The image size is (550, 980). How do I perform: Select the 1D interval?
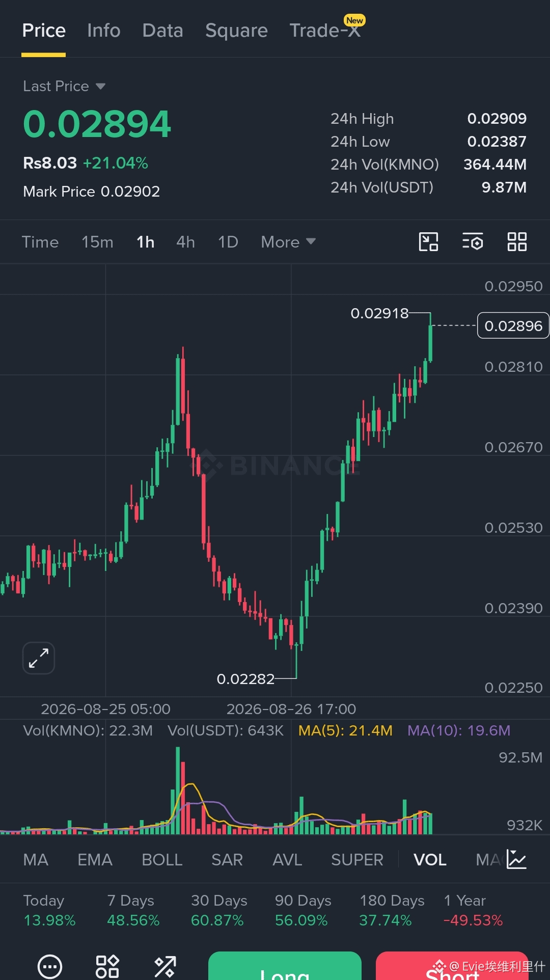228,242
